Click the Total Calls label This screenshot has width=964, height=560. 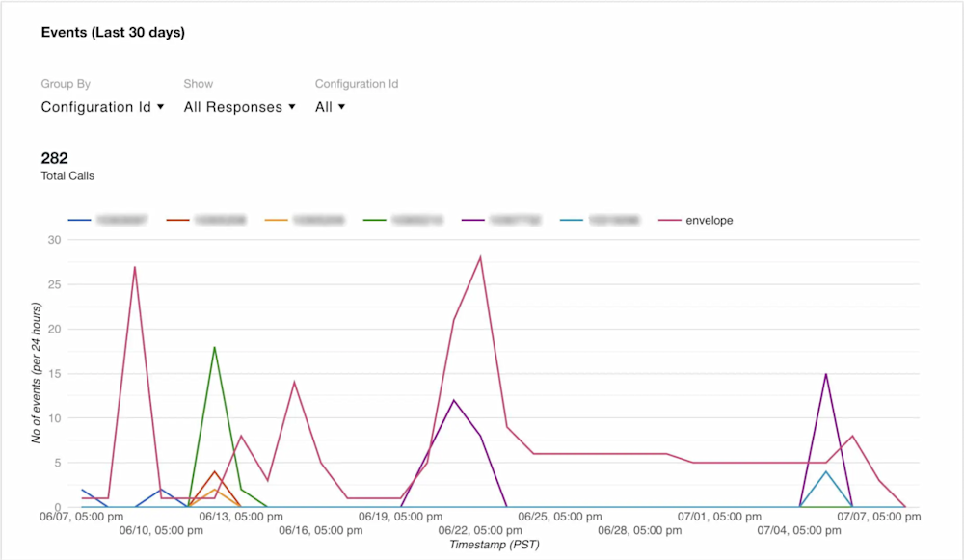click(x=67, y=175)
